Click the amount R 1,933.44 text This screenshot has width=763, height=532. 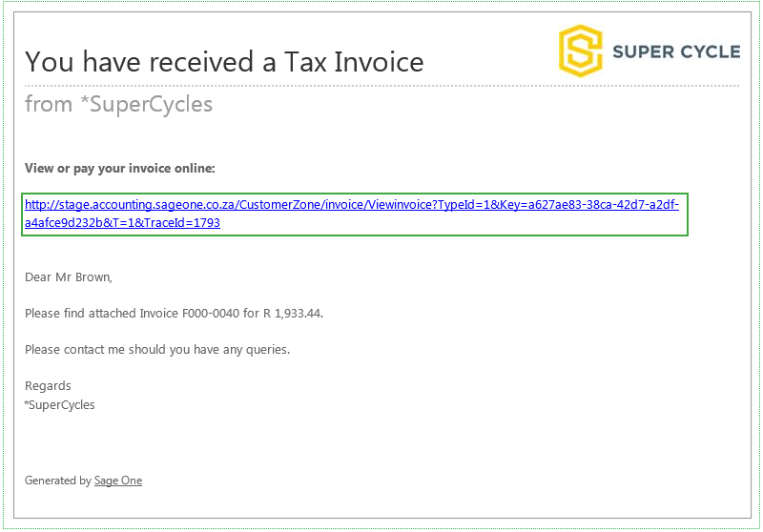pos(293,313)
